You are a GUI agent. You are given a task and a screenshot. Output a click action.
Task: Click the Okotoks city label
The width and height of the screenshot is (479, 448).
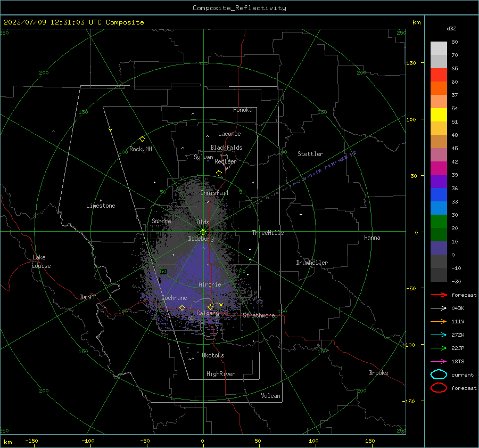[x=213, y=355]
